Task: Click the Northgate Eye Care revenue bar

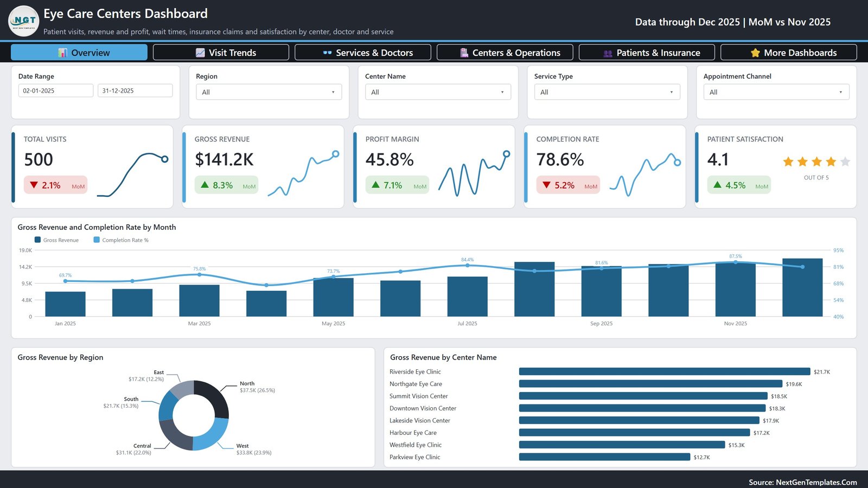Action: pos(650,384)
